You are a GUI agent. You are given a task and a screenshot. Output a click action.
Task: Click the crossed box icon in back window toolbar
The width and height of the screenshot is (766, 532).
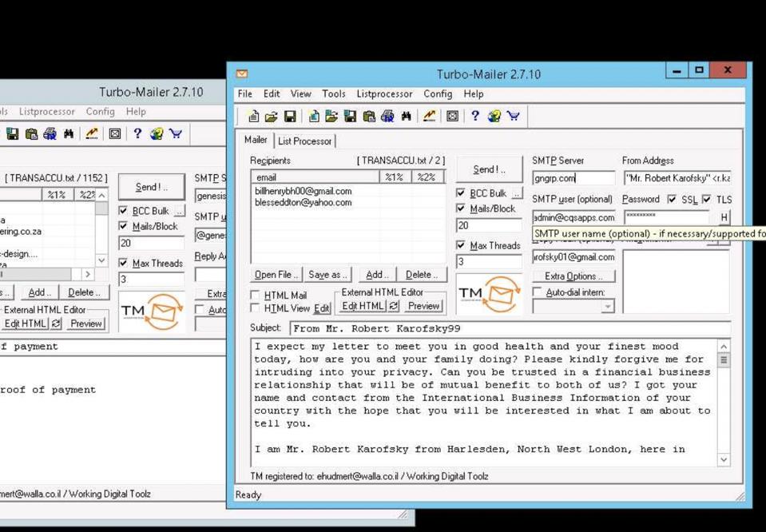tap(115, 134)
